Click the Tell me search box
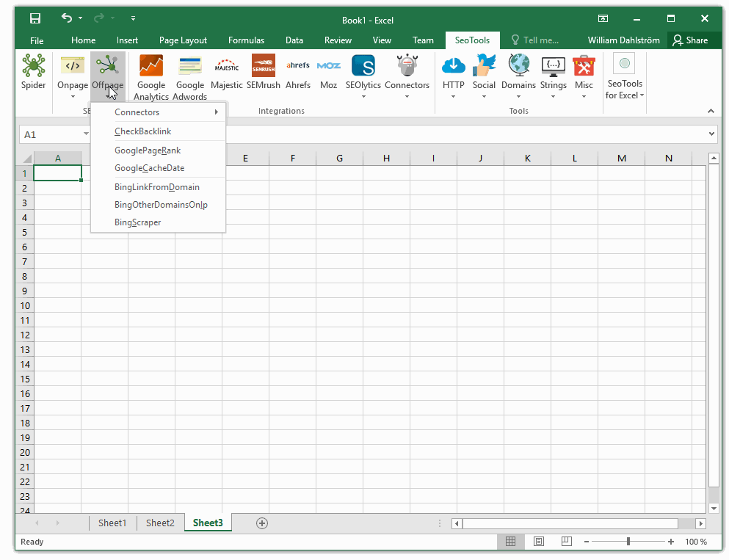The height and width of the screenshot is (560, 729). pyautogui.click(x=534, y=40)
